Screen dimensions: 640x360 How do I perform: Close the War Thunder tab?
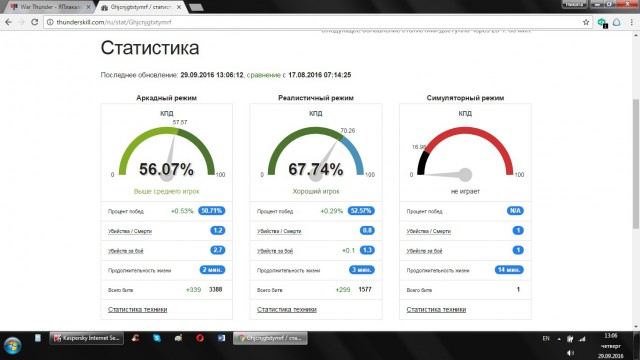pos(89,7)
